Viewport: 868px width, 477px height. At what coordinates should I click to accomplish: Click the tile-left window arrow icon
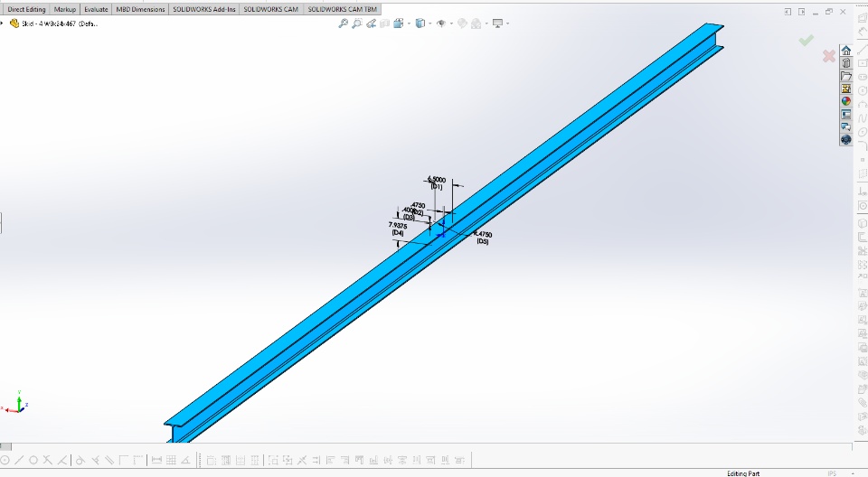[x=788, y=12]
